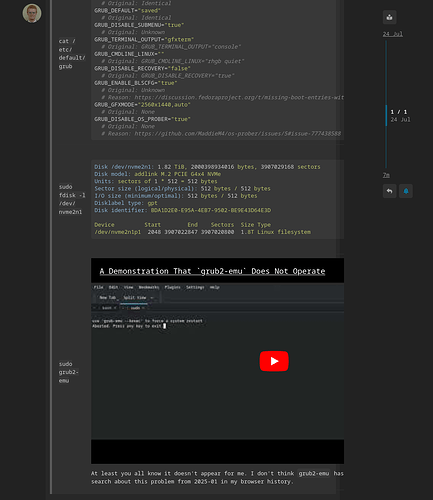Click the terminal text inside the video preview
The image size is (433, 500).
click(x=148, y=323)
